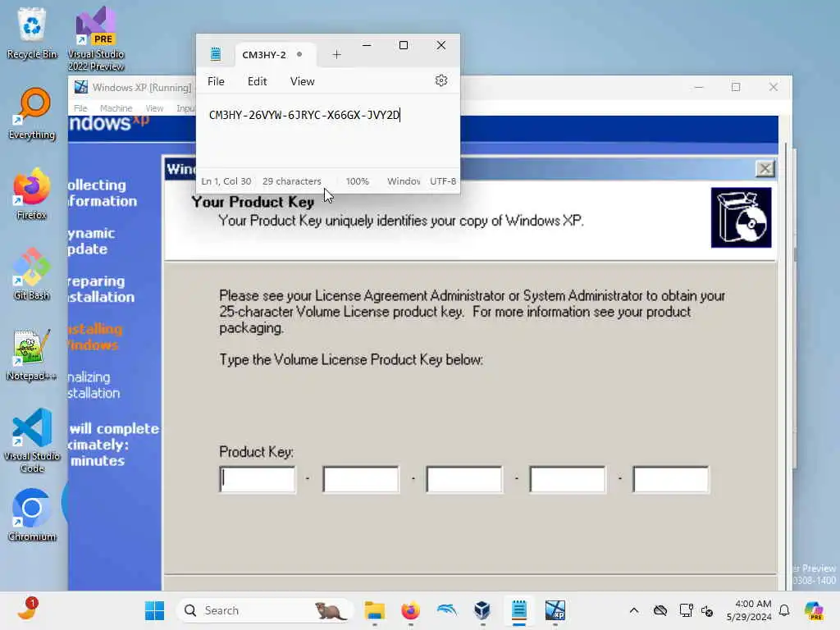
Task: Minimize the Windows XP VirtualBox window
Action: tap(699, 87)
